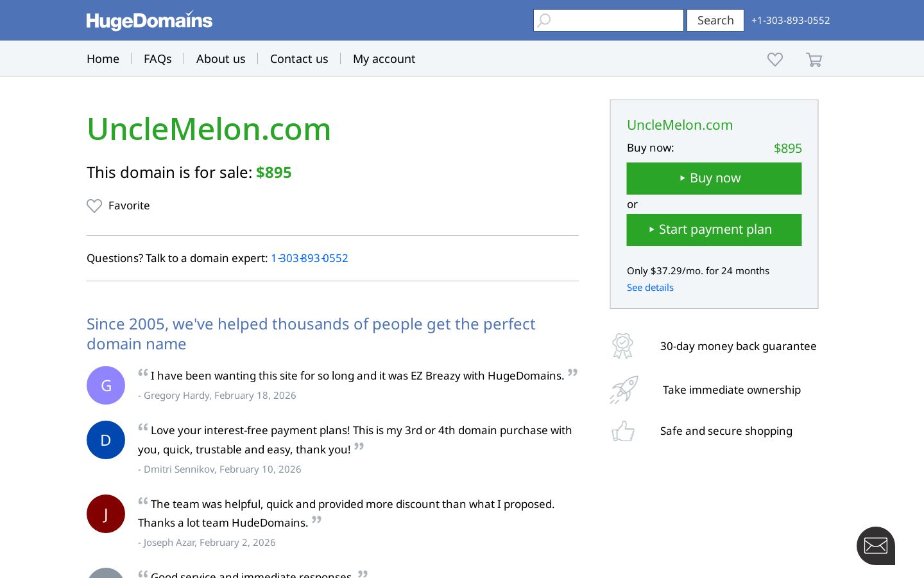Click the green Buy now button
Image resolution: width=924 pixels, height=578 pixels.
(714, 178)
